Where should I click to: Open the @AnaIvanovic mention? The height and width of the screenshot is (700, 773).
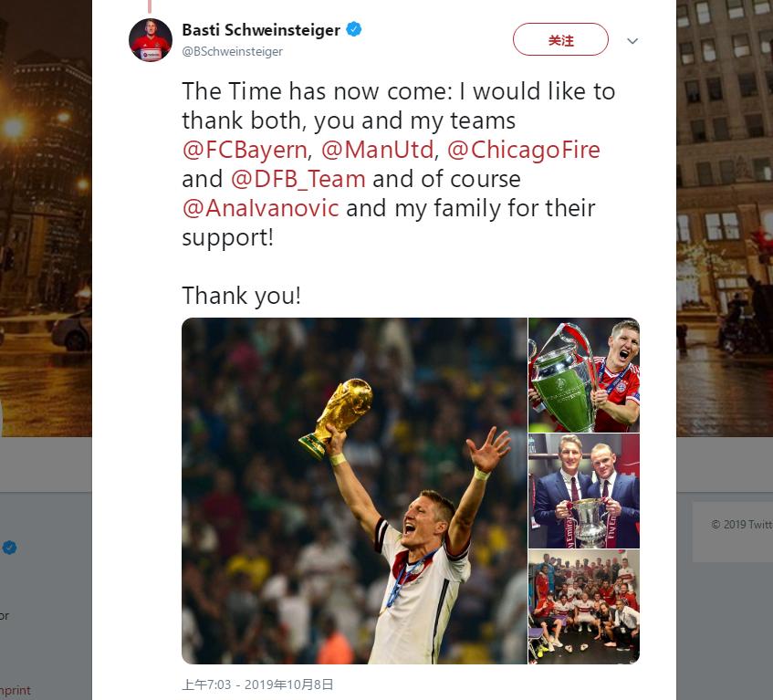click(261, 208)
